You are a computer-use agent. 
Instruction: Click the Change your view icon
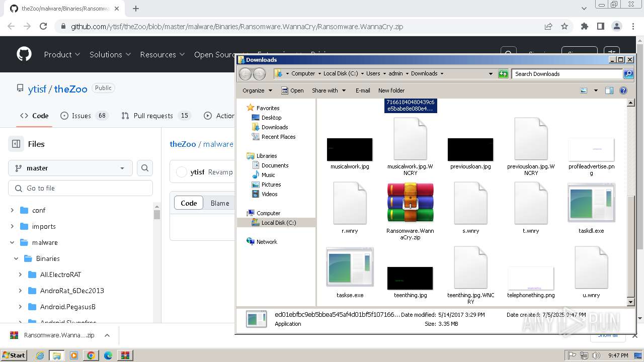point(584,90)
